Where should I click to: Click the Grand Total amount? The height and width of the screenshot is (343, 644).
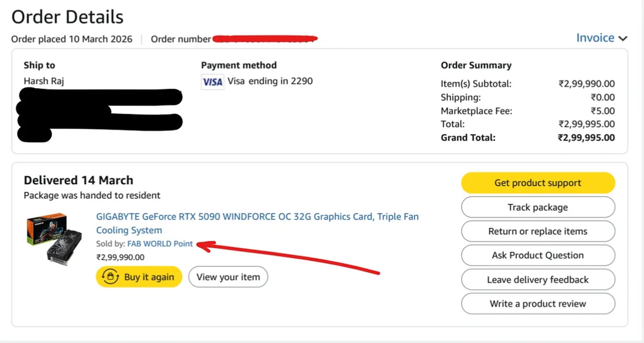[x=586, y=138]
